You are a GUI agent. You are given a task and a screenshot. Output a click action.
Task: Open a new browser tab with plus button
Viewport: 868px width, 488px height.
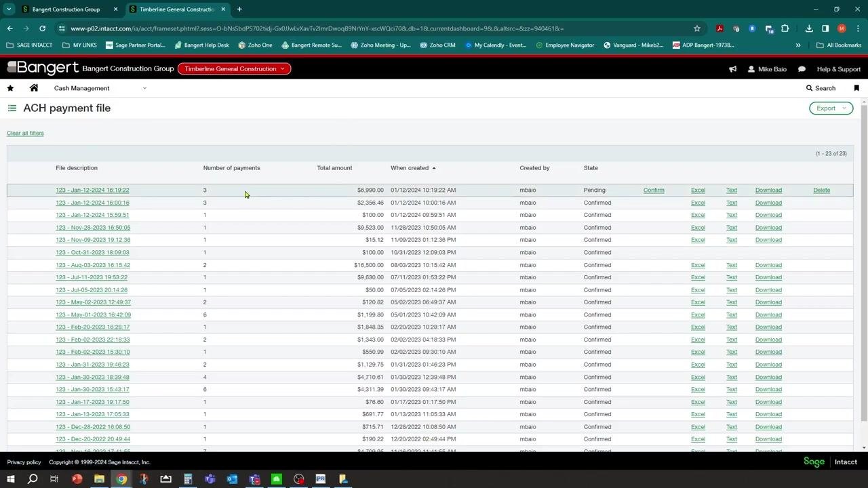click(239, 9)
